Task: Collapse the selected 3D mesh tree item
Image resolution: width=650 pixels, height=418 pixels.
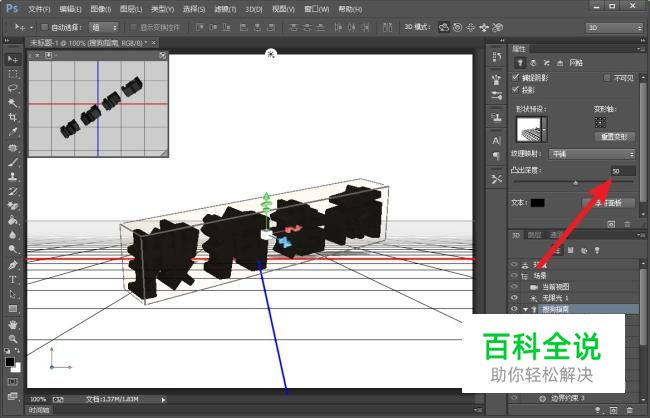Action: click(526, 309)
